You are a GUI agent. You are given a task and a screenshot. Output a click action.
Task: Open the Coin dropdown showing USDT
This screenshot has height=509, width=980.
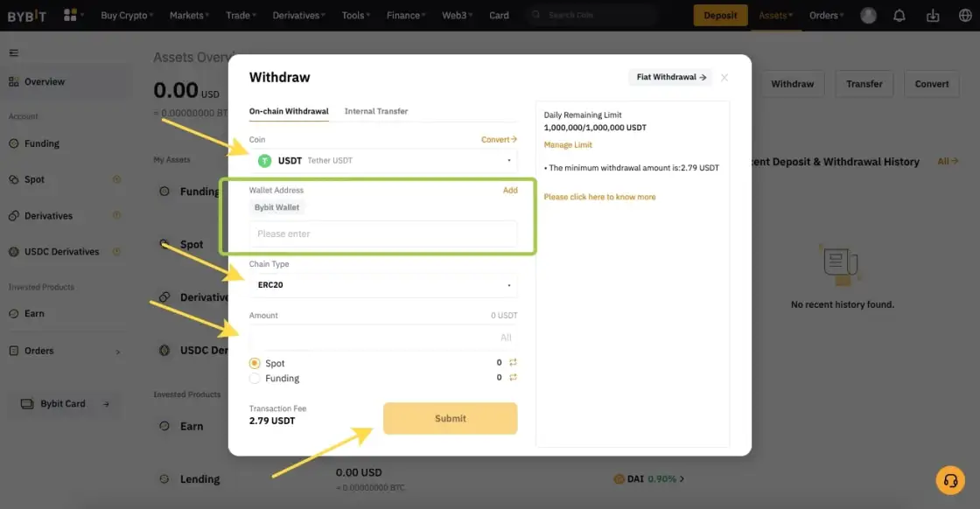tap(383, 161)
